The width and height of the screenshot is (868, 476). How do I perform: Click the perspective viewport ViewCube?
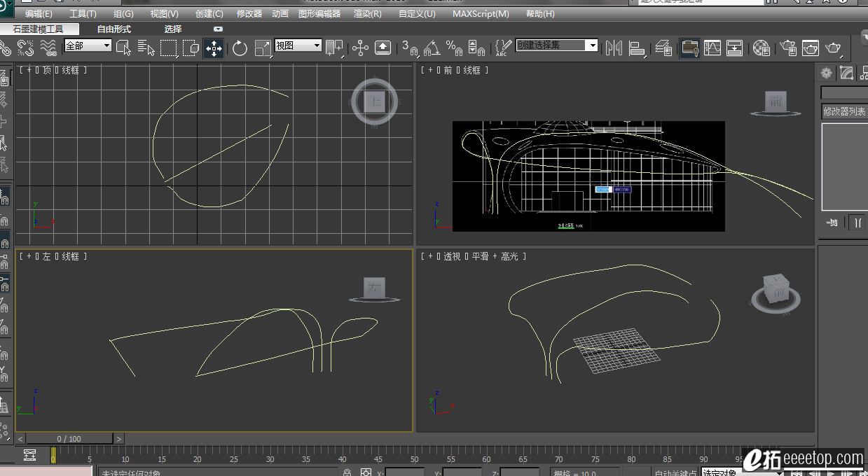coord(776,288)
